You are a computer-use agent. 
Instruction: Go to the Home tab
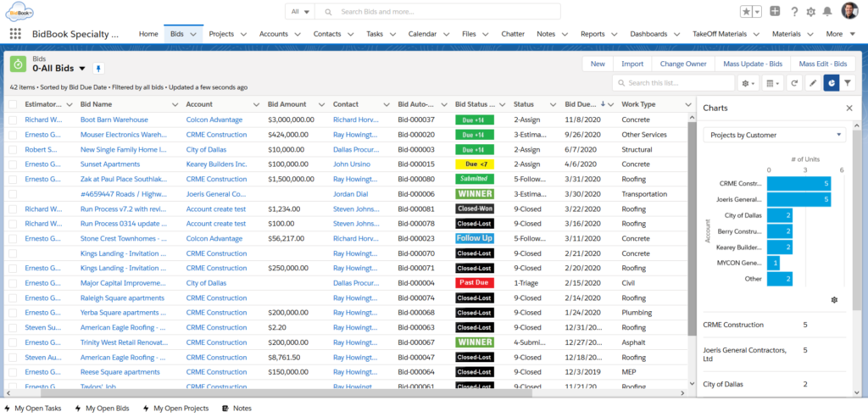click(148, 34)
